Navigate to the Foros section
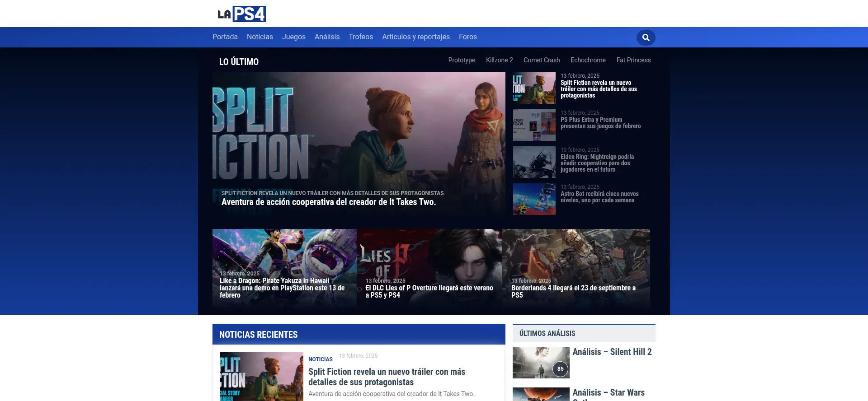868x401 pixels. [467, 37]
